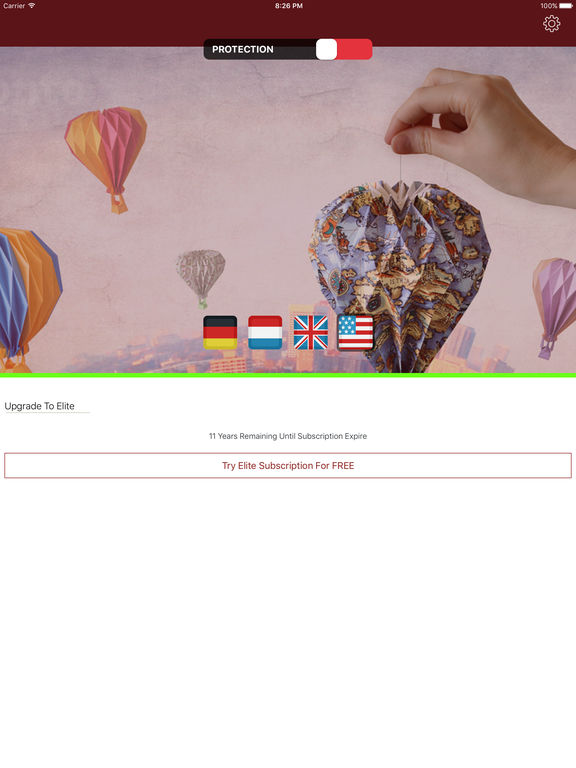Viewport: 576px width, 768px height.
Task: Click the battery icon in status bar
Action: pos(566,6)
